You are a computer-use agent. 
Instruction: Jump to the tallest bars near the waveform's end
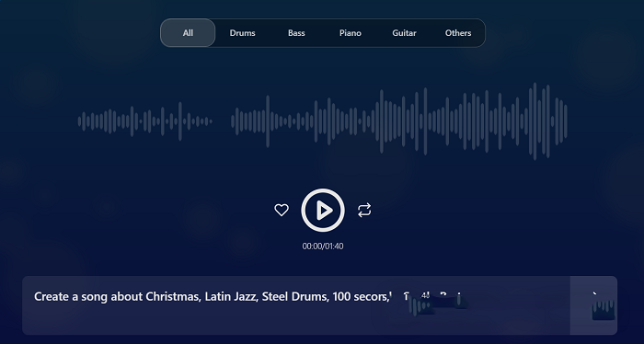pyautogui.click(x=535, y=121)
